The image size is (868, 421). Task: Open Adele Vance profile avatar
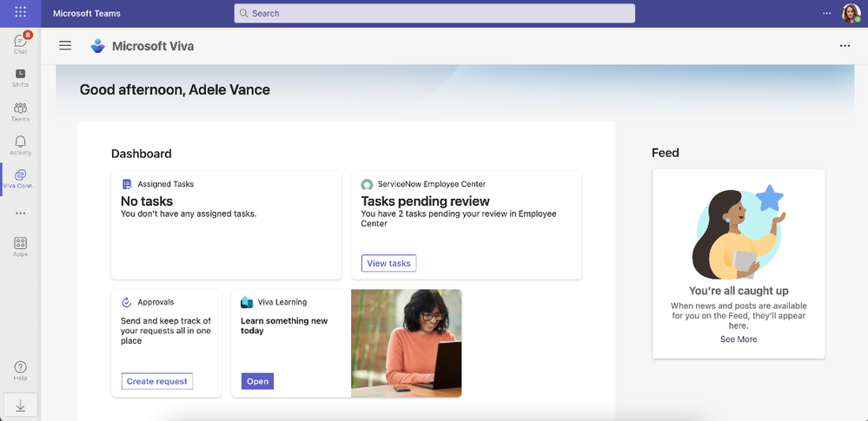(x=851, y=13)
